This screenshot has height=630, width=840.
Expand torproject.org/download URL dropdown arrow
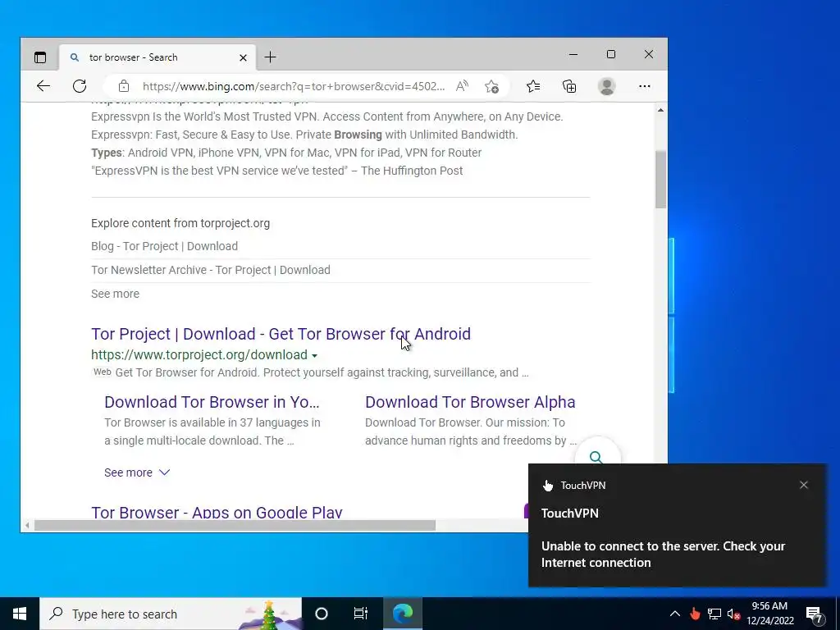click(314, 356)
